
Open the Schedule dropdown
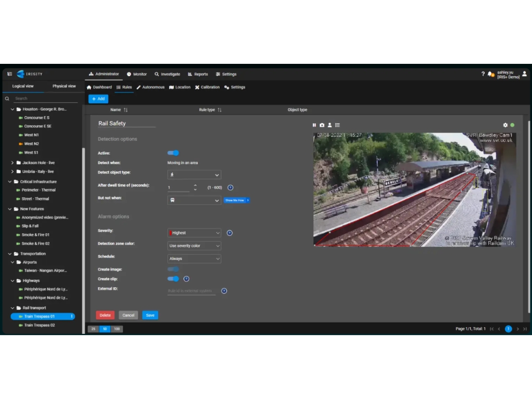click(194, 258)
